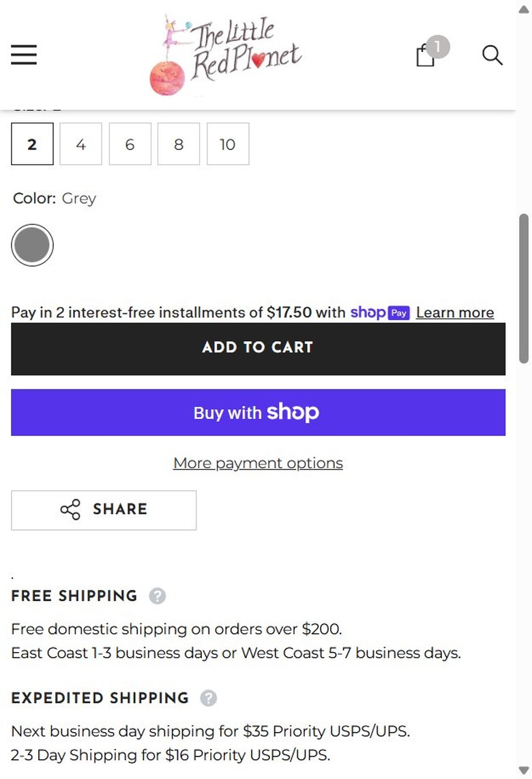Choose size 8 option

tap(179, 144)
